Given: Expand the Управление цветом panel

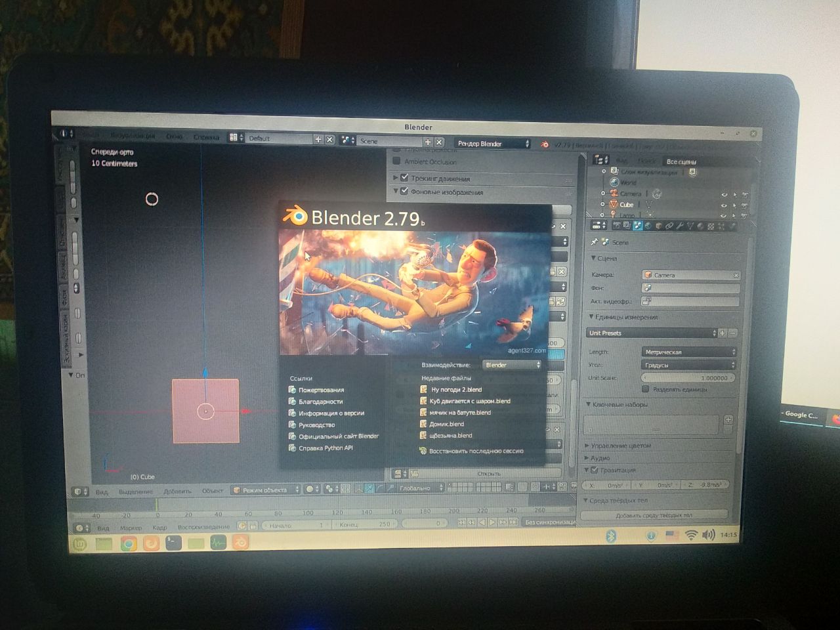Looking at the screenshot, I should (617, 446).
